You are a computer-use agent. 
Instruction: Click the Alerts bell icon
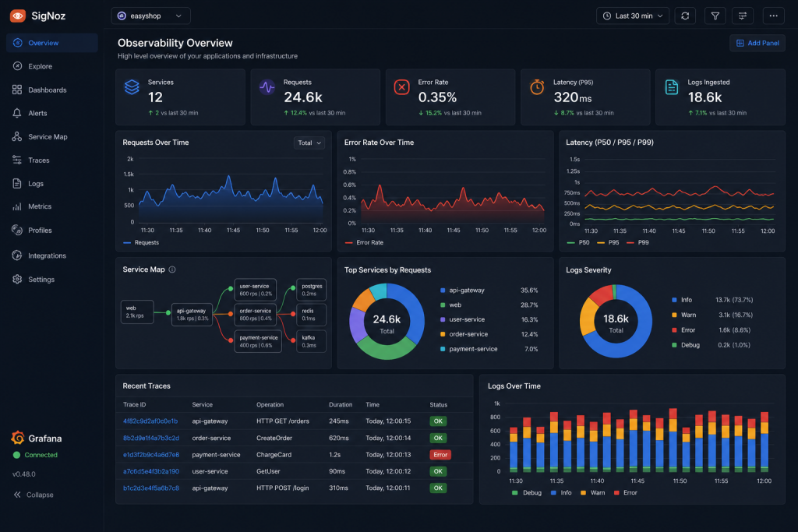[17, 113]
